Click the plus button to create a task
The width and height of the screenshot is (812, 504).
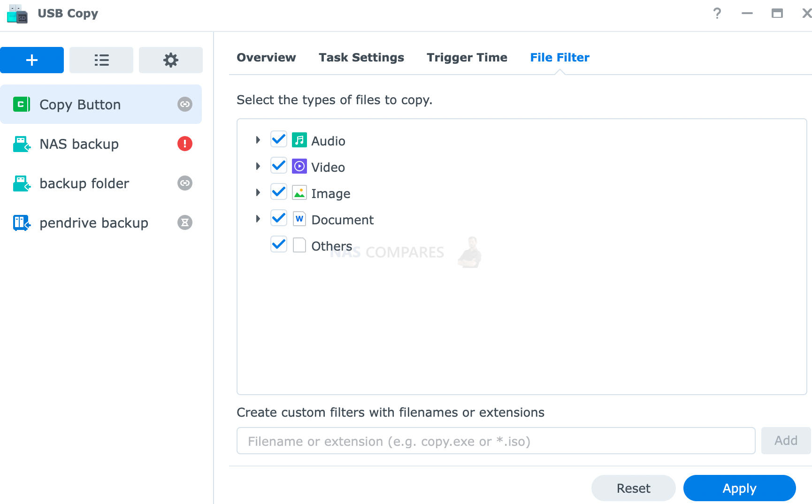[x=32, y=60]
